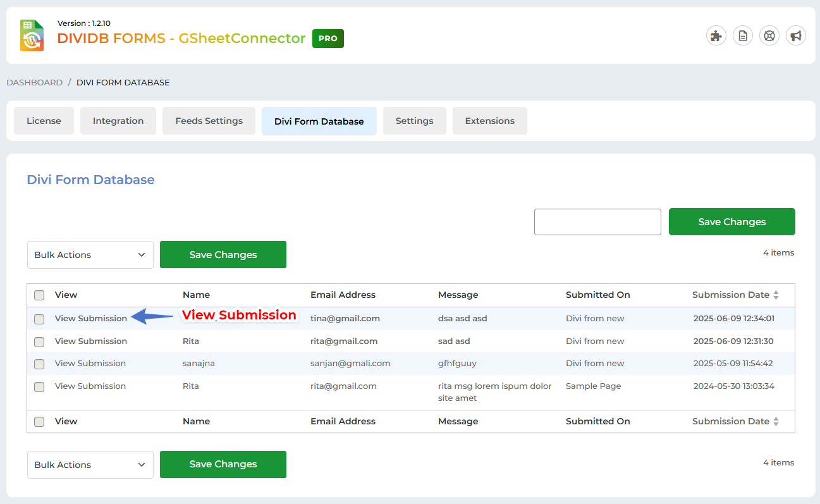This screenshot has height=504, width=820.
Task: Tick the checkbox for the sanajna submission
Action: pos(39,364)
